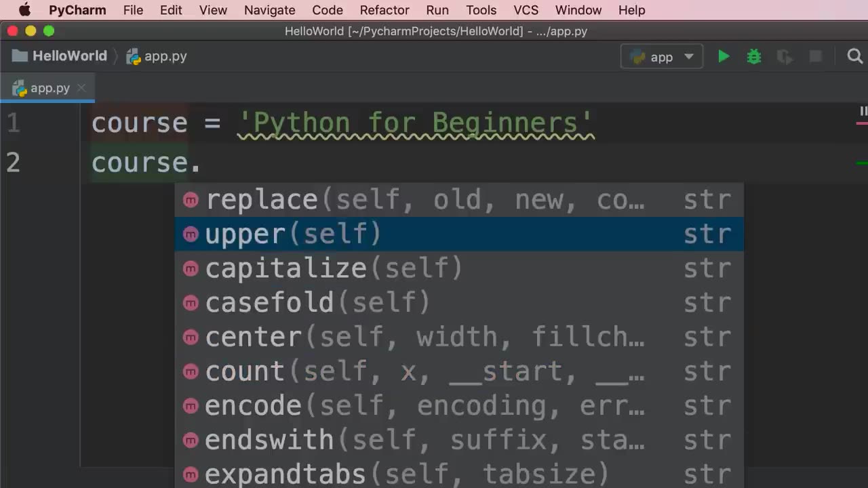Image resolution: width=868 pixels, height=488 pixels.
Task: Click the method icon next to expandtabs
Action: click(x=191, y=474)
